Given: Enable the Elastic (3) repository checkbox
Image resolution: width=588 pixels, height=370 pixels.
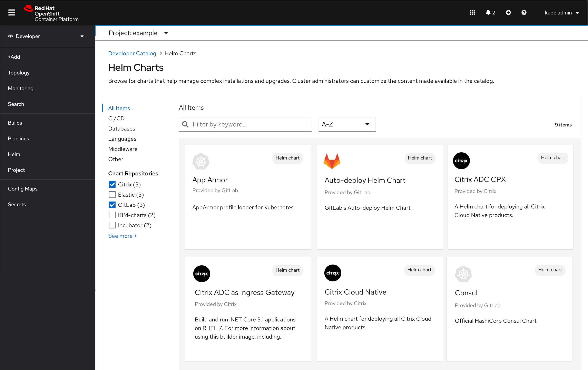Looking at the screenshot, I should [112, 195].
